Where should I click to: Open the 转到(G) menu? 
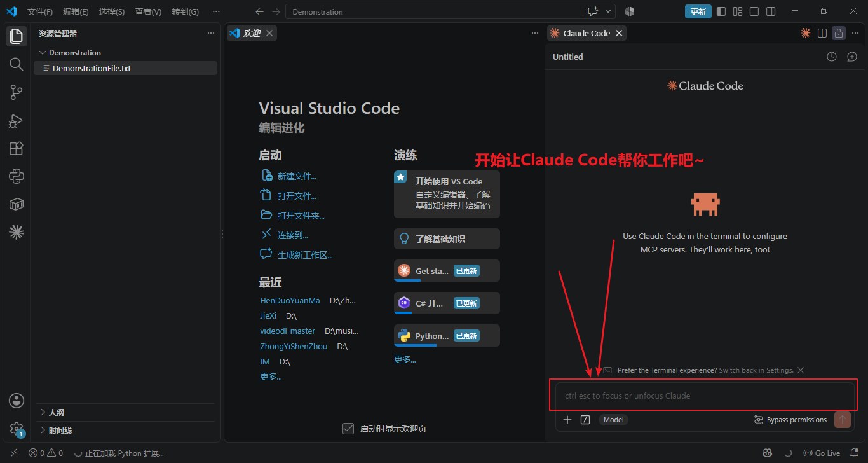(x=185, y=11)
